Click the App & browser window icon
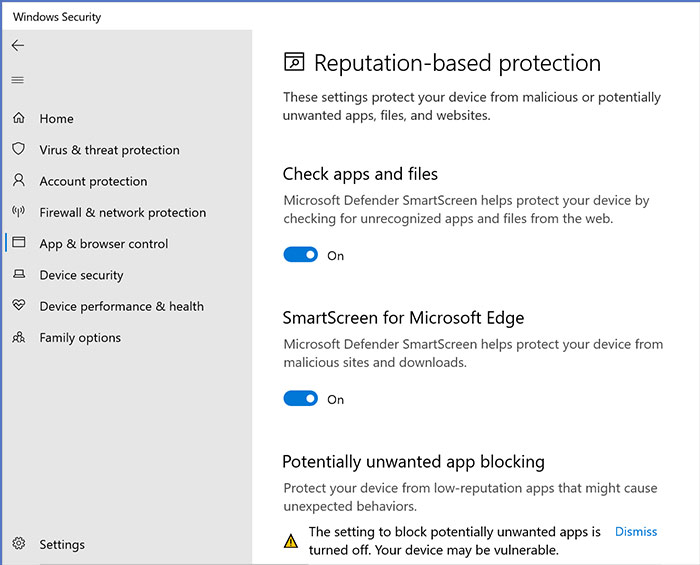700x565 pixels. [19, 242]
